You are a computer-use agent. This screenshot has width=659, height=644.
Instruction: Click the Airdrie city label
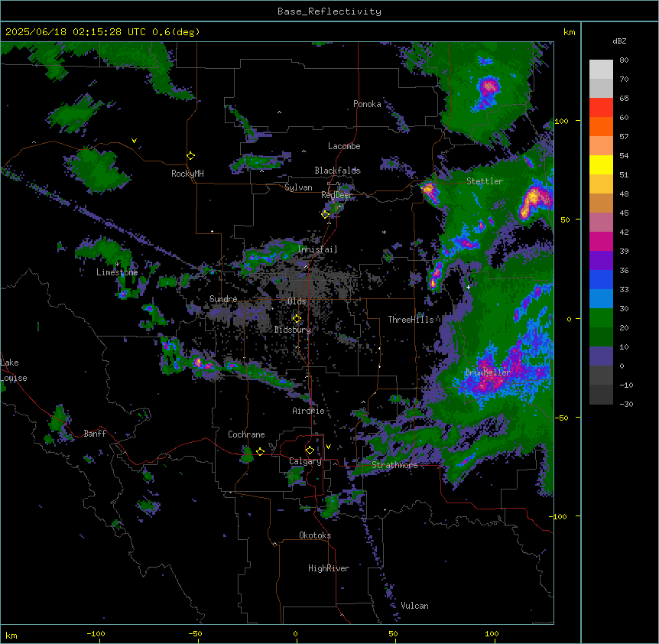click(x=308, y=411)
